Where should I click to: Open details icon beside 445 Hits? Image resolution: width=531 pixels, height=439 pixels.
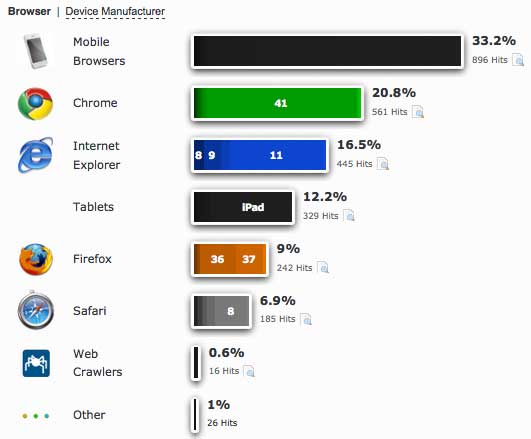pos(383,164)
